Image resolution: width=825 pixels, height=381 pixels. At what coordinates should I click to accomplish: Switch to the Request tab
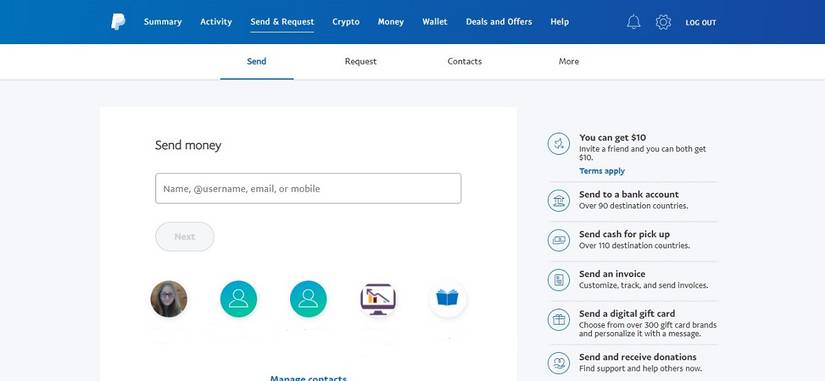click(x=360, y=62)
